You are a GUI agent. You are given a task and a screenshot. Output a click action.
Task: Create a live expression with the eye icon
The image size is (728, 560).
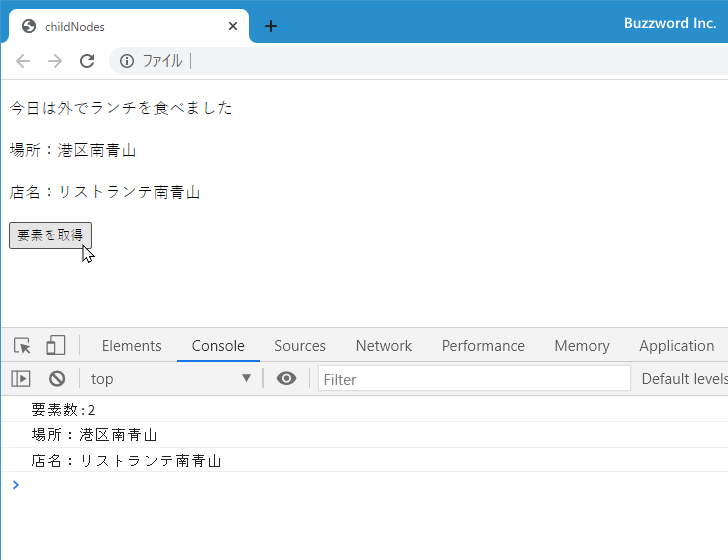pos(287,379)
